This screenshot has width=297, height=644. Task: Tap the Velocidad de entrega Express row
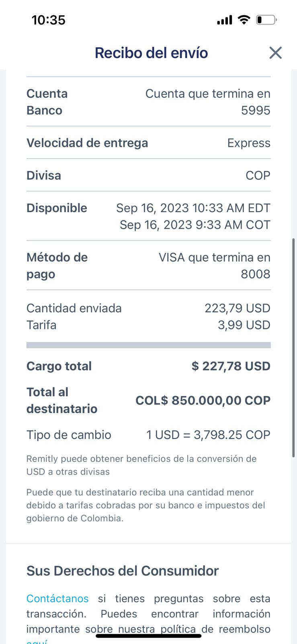148,143
